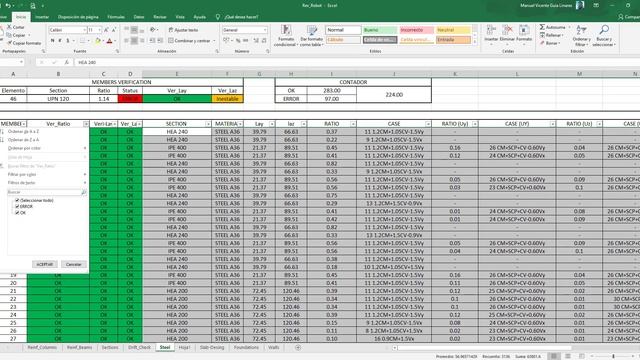Click the ¿Qué desea hacer? search box
The height and width of the screenshot is (360, 640).
(241, 17)
